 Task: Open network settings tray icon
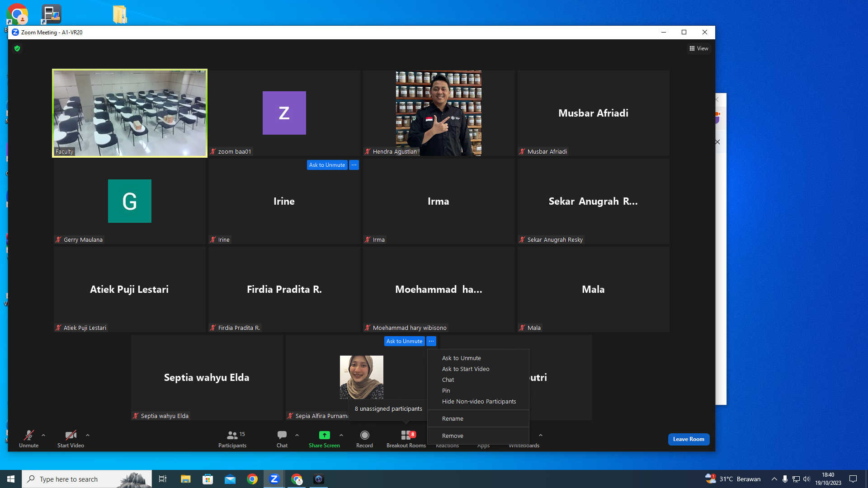(x=796, y=479)
